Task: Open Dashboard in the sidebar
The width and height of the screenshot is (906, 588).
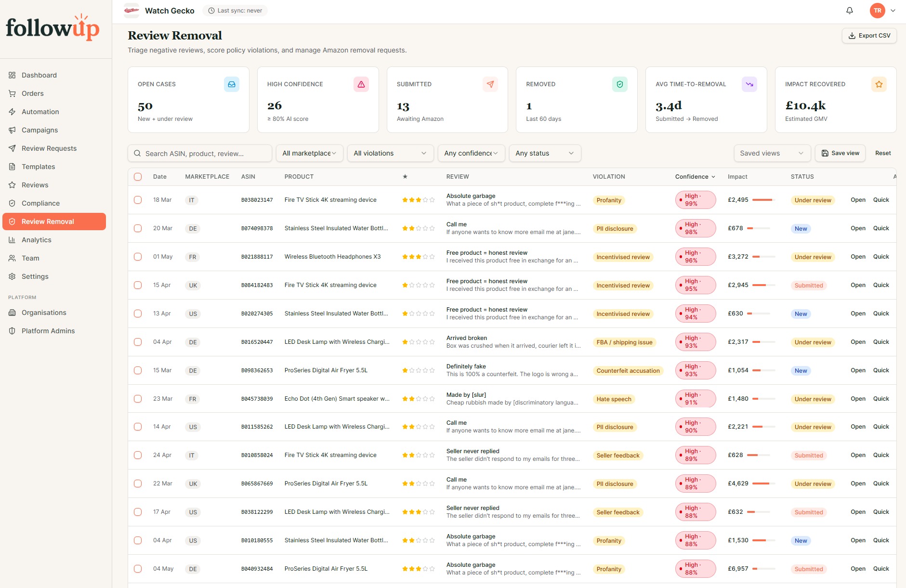Action: tap(54, 75)
